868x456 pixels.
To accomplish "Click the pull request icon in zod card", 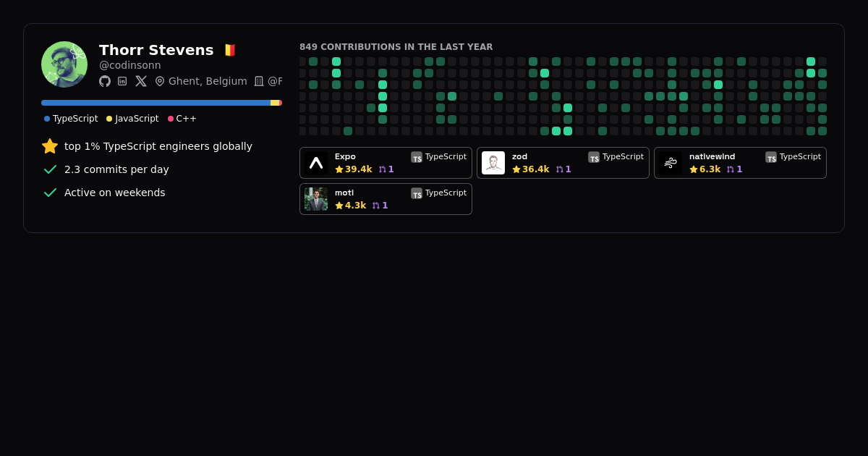I will coord(559,169).
